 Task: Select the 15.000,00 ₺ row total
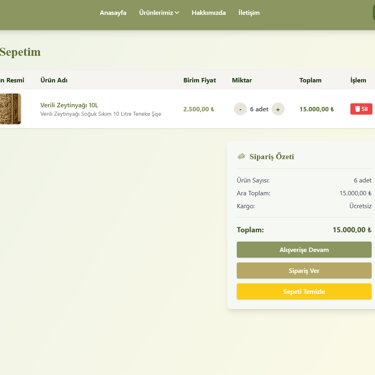[x=317, y=109]
